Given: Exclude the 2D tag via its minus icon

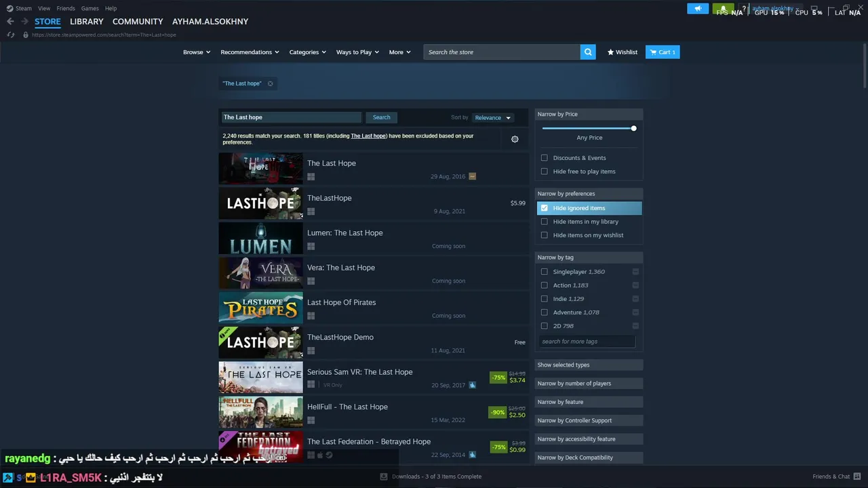Looking at the screenshot, I should (x=635, y=326).
